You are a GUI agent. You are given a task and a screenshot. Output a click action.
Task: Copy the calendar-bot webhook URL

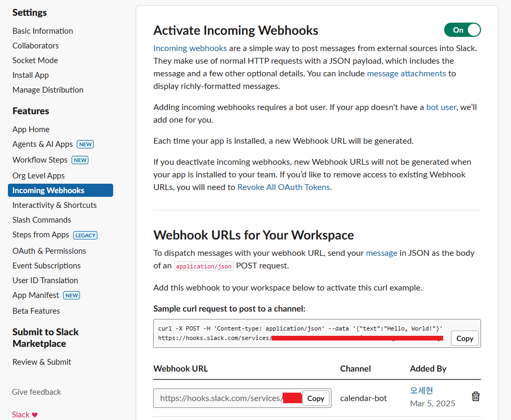(315, 398)
